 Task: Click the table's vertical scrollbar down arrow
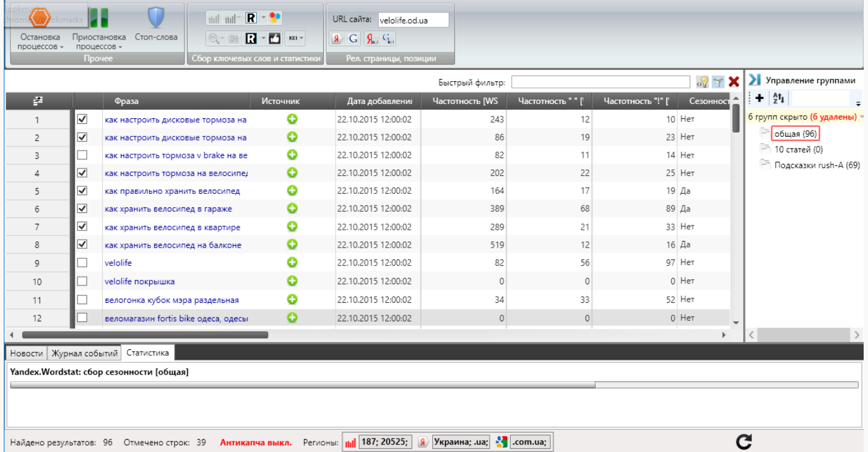tap(736, 323)
